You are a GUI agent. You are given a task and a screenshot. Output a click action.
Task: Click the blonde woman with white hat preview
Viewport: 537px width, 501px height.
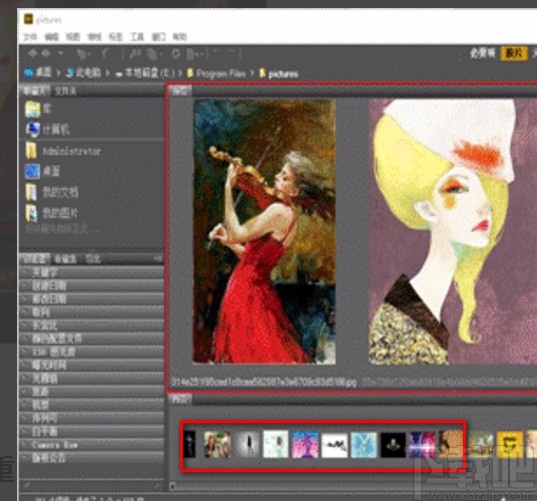[x=453, y=231]
